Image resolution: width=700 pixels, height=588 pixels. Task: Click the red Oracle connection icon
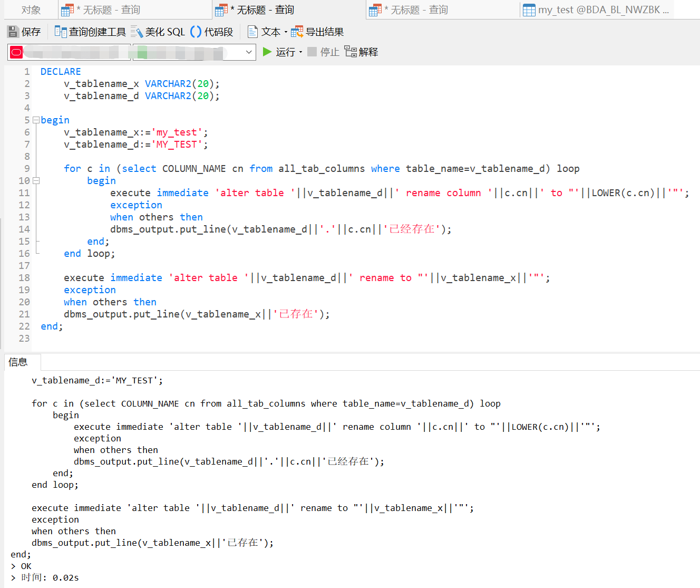(16, 52)
